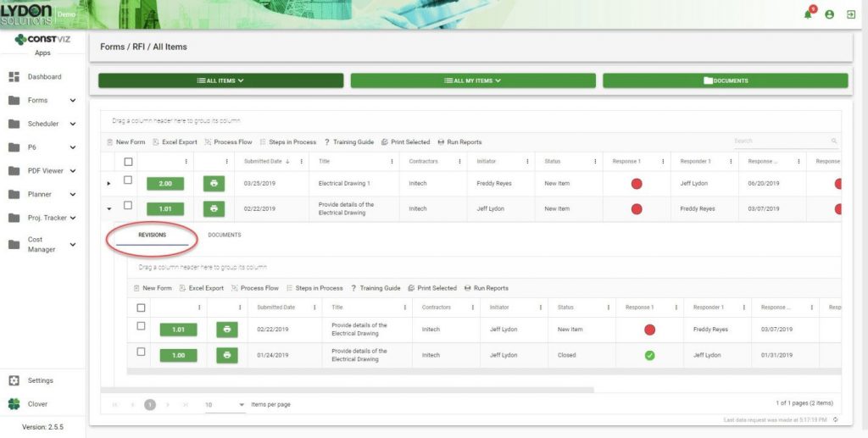868x438 pixels.
Task: Click the 2.00 revision number button
Action: click(165, 183)
